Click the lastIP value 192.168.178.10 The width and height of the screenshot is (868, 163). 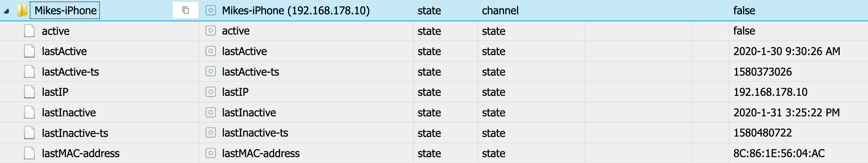770,92
